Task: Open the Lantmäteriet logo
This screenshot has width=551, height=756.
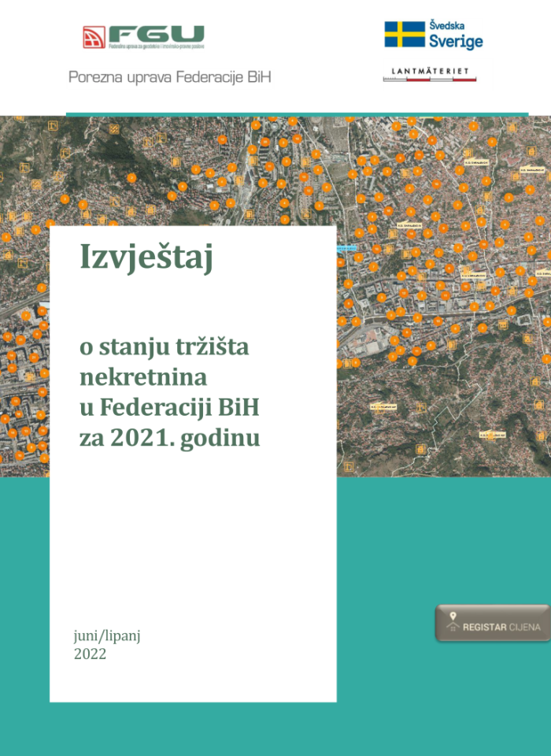Action: click(x=437, y=74)
